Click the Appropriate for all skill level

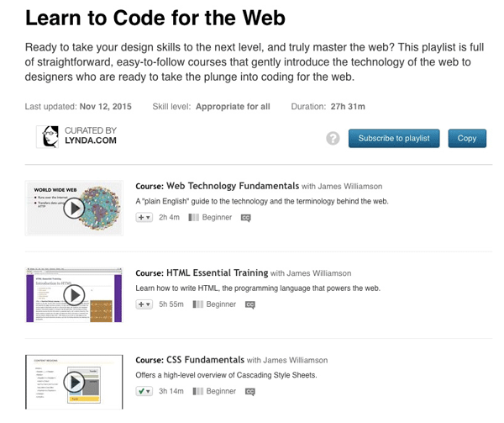233,107
